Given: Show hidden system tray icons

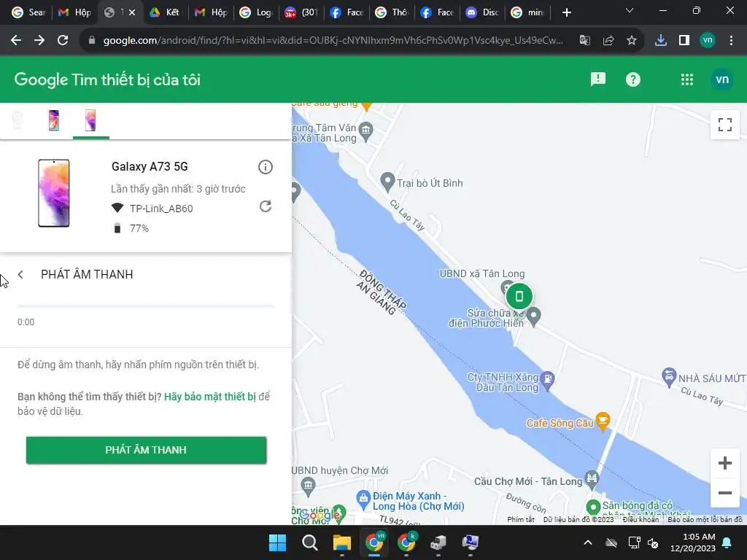Looking at the screenshot, I should (588, 542).
